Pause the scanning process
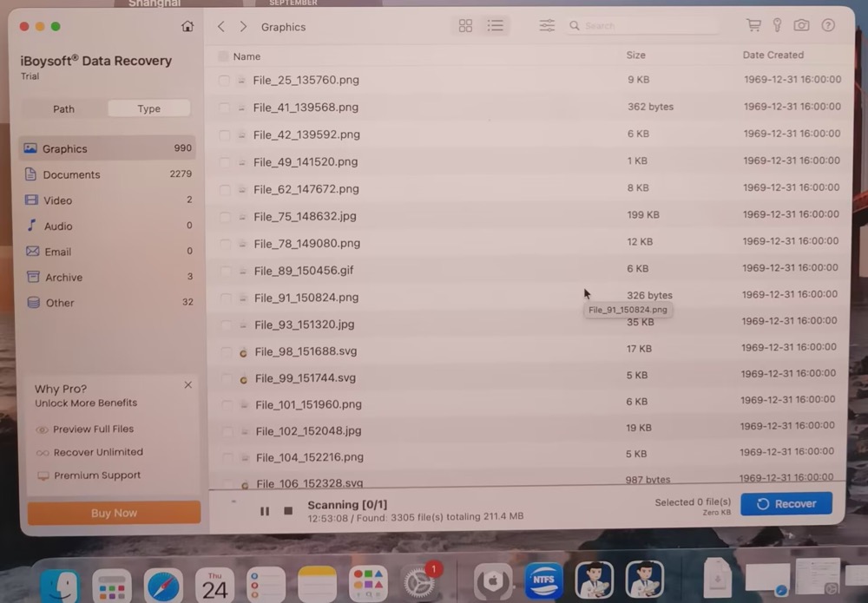The image size is (868, 603). pos(265,511)
